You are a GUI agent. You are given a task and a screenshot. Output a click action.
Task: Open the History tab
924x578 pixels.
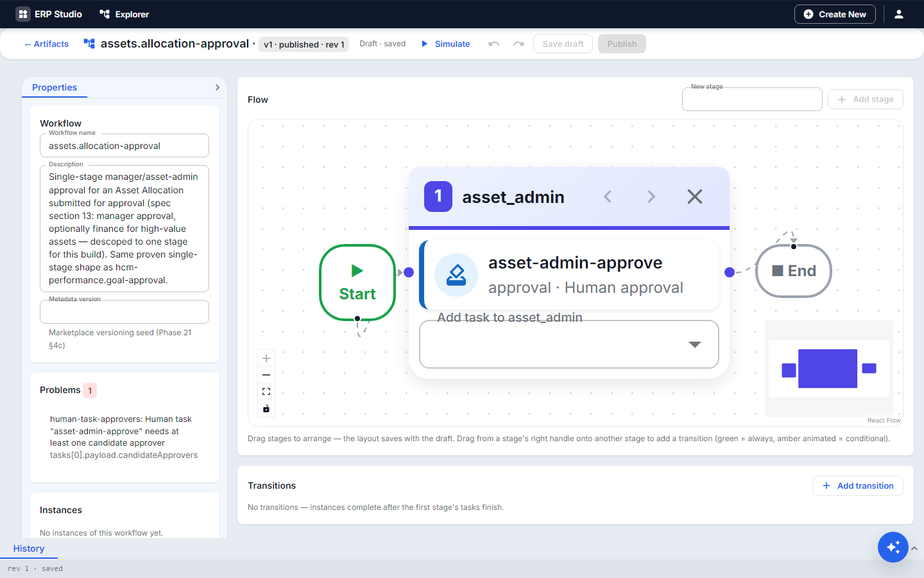pyautogui.click(x=29, y=548)
